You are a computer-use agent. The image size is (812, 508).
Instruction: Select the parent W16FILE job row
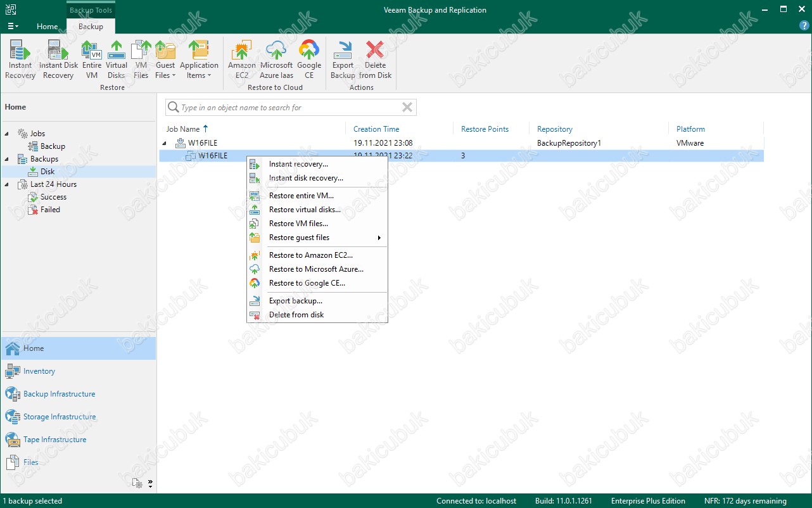click(461, 143)
